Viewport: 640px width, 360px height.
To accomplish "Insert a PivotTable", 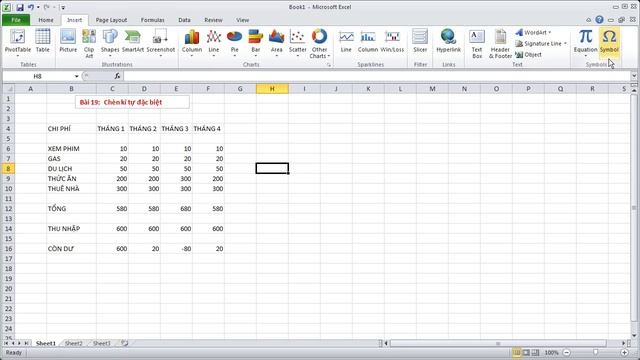I will [x=18, y=42].
